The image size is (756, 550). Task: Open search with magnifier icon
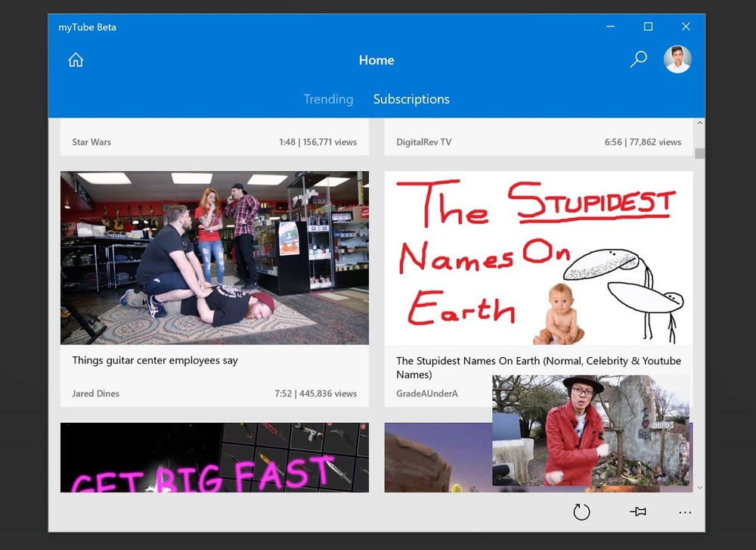tap(638, 59)
